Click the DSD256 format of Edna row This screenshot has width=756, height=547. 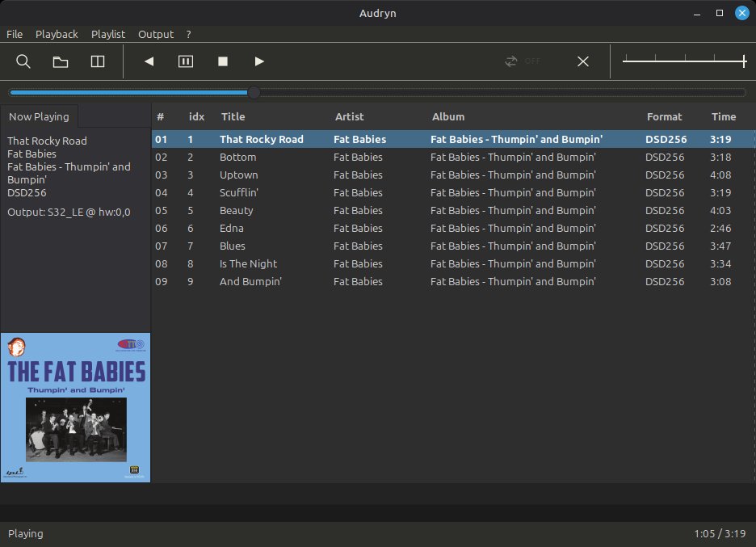pos(665,228)
